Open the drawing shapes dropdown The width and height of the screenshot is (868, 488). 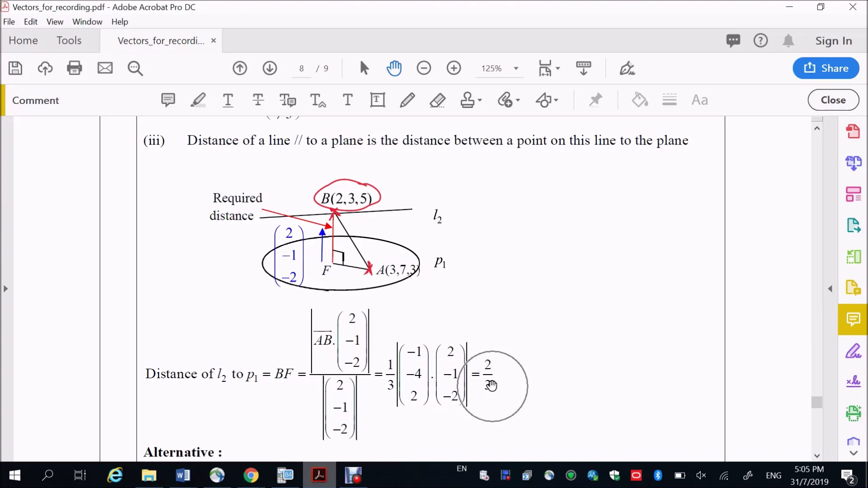pos(547,100)
